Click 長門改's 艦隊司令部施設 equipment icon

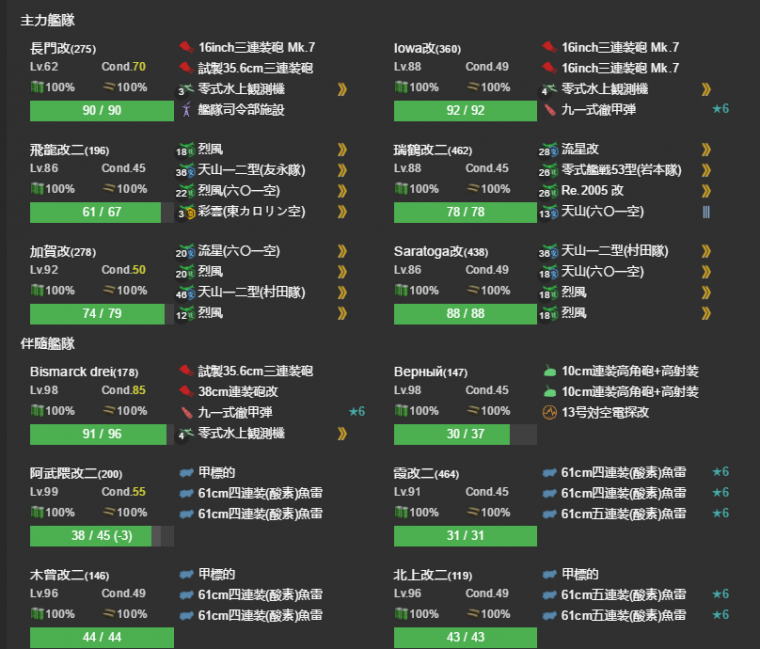point(186,110)
